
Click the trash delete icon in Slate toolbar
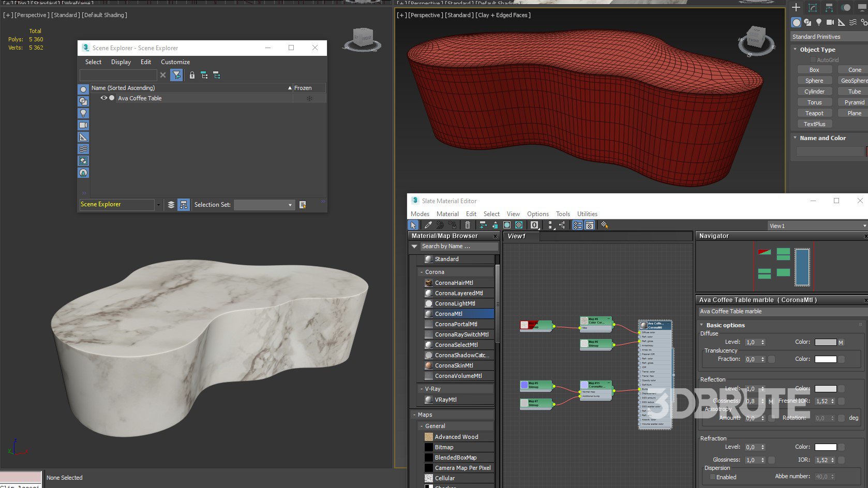[468, 225]
